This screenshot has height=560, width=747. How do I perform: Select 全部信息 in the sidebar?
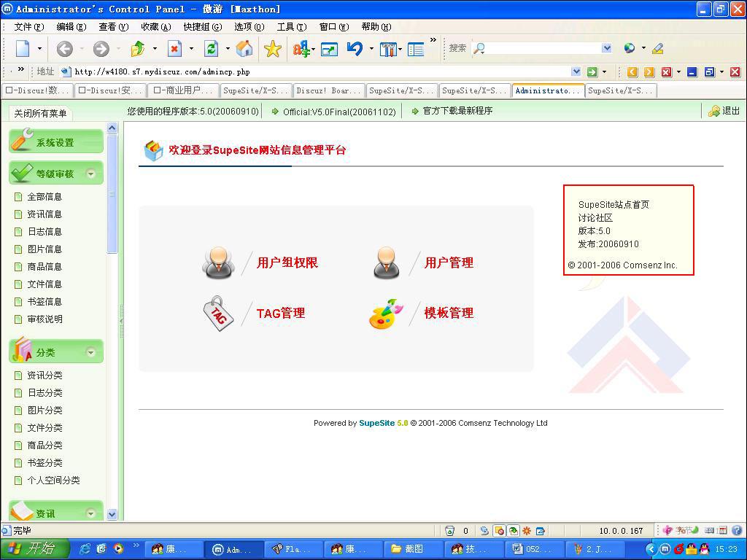click(44, 197)
